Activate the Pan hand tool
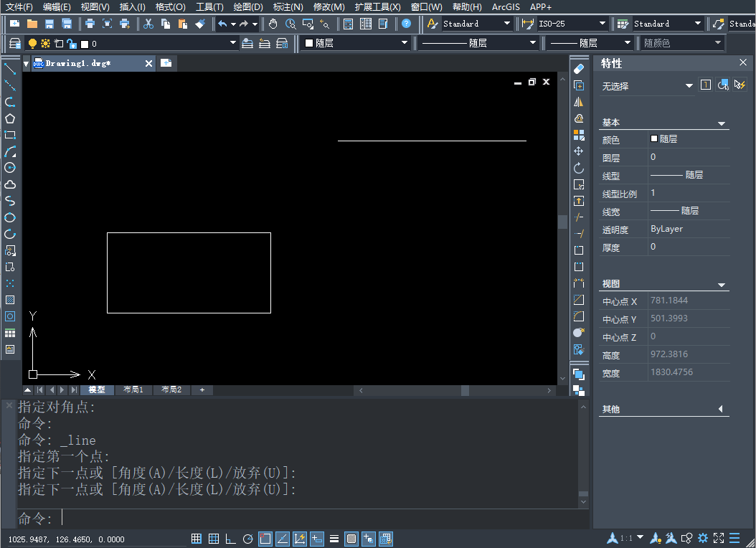This screenshot has height=548, width=756. pos(273,24)
